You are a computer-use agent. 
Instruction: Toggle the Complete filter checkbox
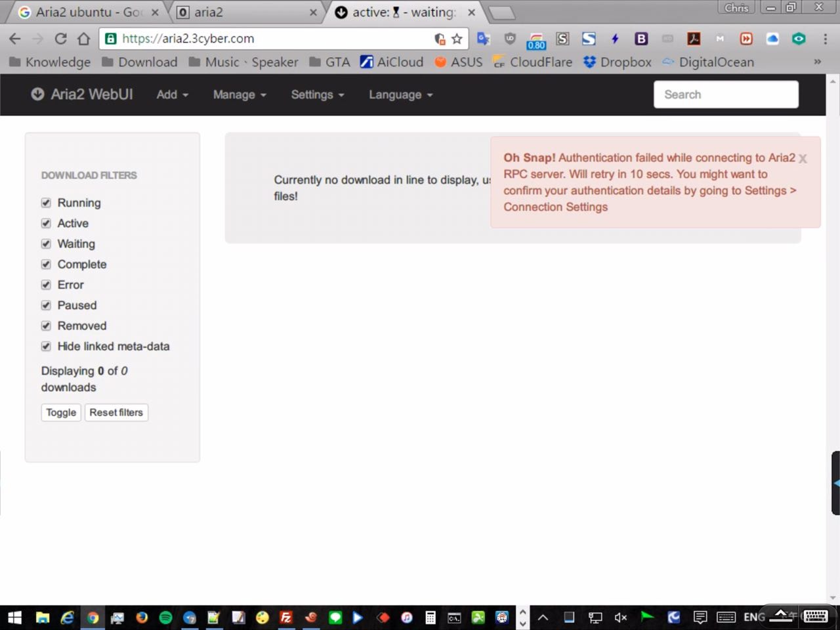[46, 264]
